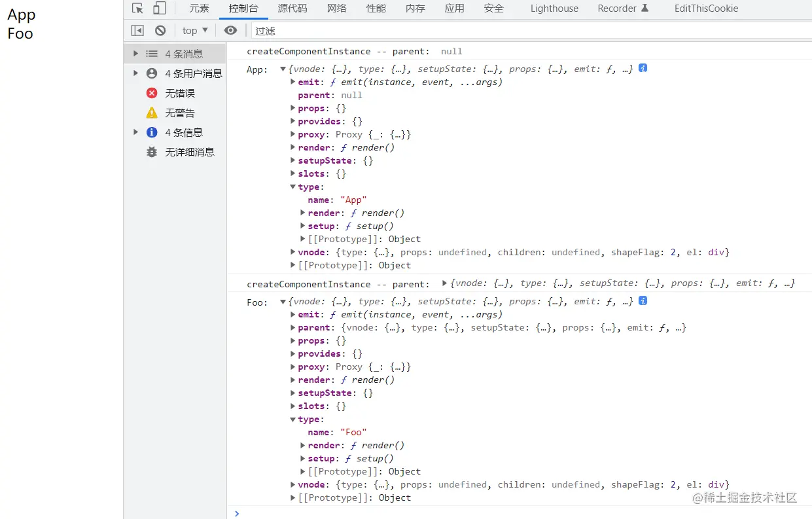Click the blue info icon in the sidebar
This screenshot has width=812, height=519.
click(152, 132)
